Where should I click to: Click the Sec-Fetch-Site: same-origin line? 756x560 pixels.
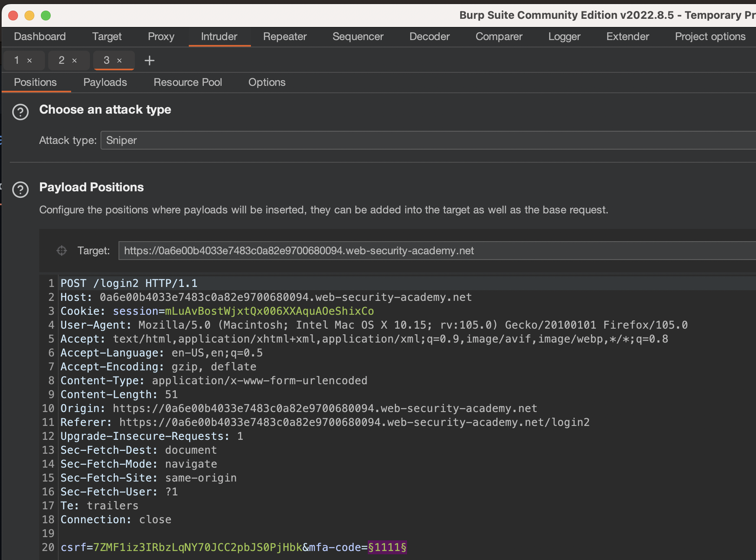(x=148, y=478)
